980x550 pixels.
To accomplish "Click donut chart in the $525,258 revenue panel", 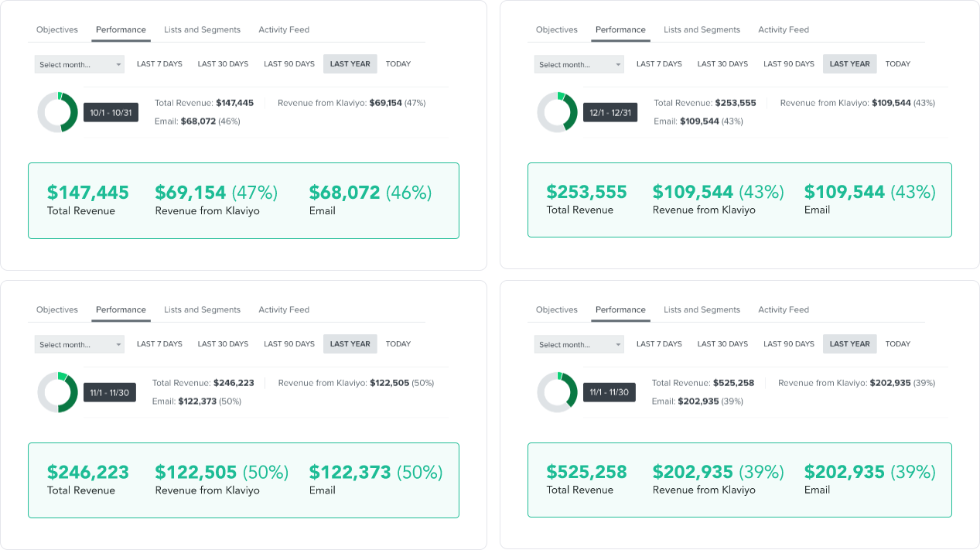I will [557, 392].
